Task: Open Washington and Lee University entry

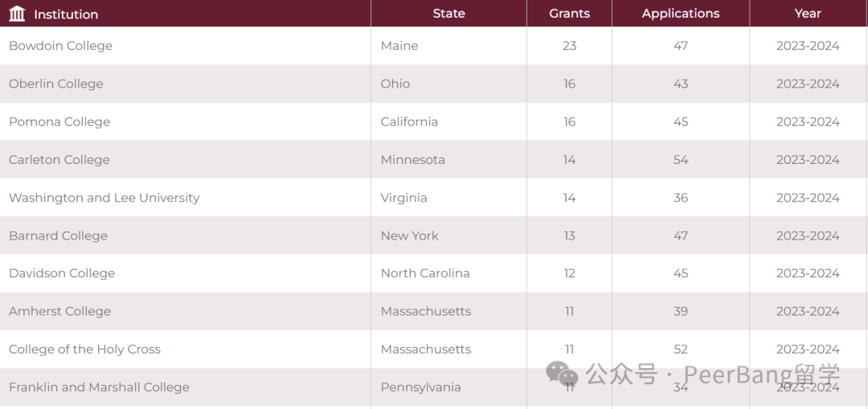Action: click(x=104, y=198)
